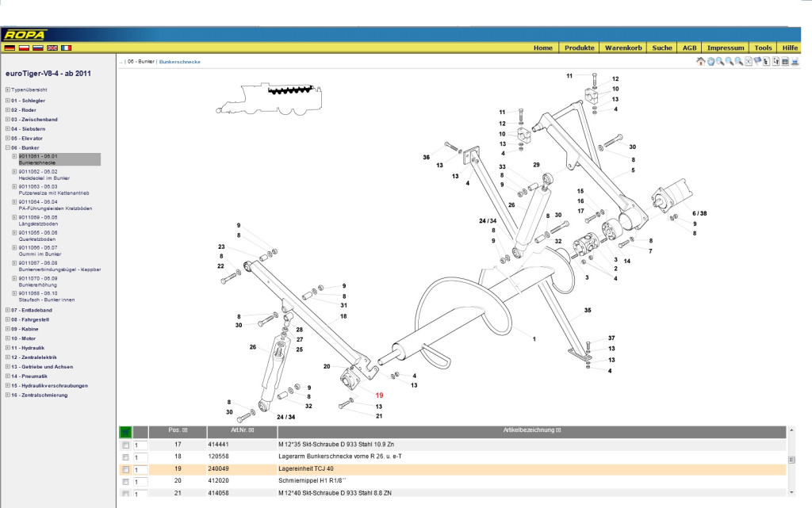This screenshot has height=508, width=812.
Task: Click the house icon in diagram toolbar
Action: tap(701, 61)
